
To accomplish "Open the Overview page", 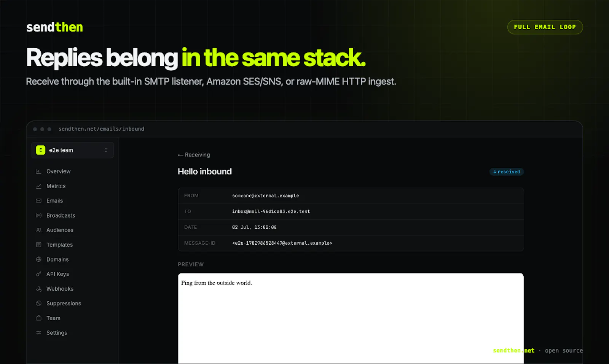I will [58, 172].
